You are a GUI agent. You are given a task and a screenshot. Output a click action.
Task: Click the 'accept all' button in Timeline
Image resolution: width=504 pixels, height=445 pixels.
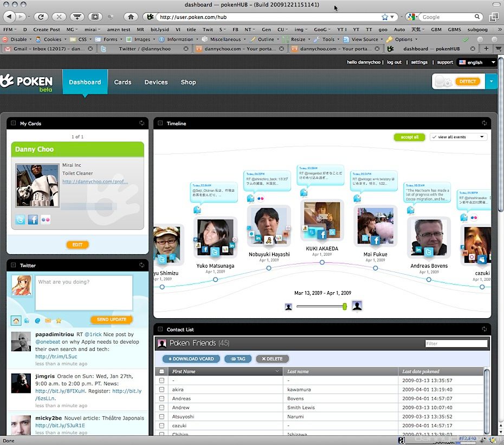(x=409, y=137)
